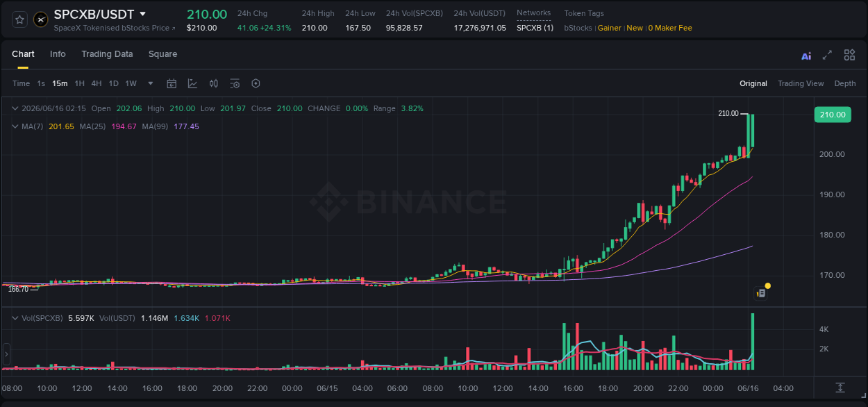Open the technical indicators line-chart icon
This screenshot has width=868, height=407.
coord(192,83)
